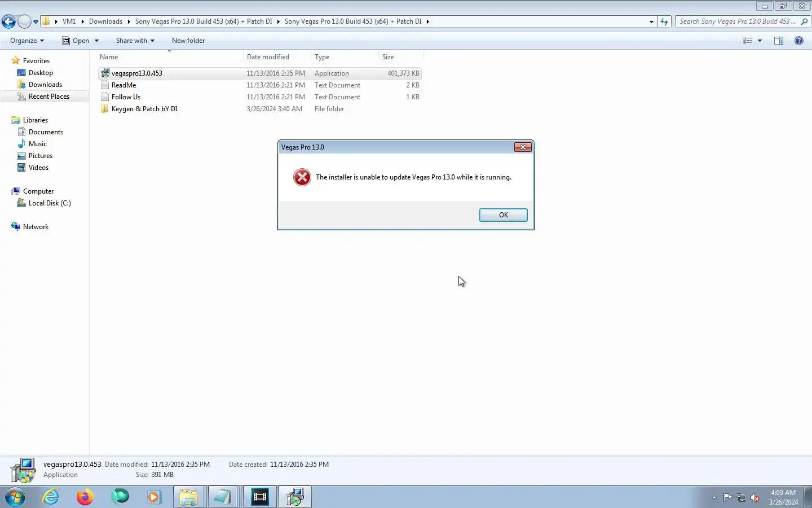Open the Organize menu
Viewport: 812px width, 508px height.
pyautogui.click(x=27, y=41)
